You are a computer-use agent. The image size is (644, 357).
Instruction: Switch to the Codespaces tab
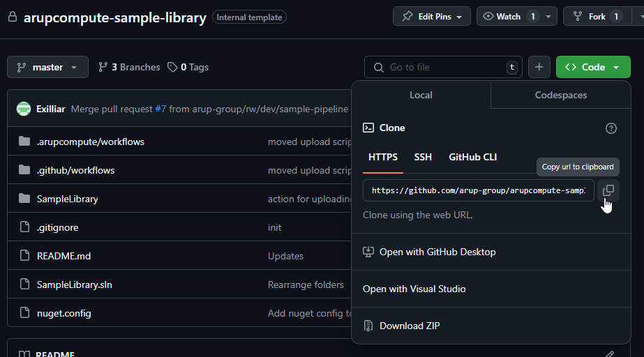tap(561, 95)
